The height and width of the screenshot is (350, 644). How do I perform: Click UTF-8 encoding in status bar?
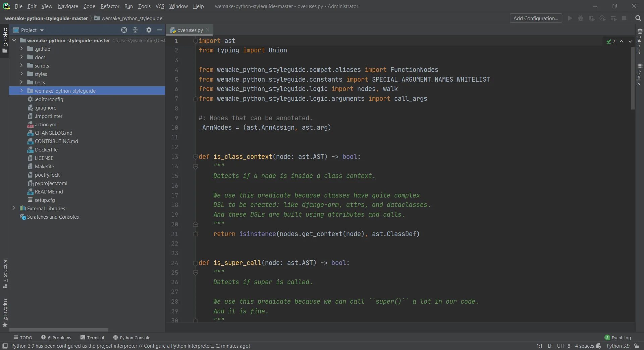click(563, 346)
